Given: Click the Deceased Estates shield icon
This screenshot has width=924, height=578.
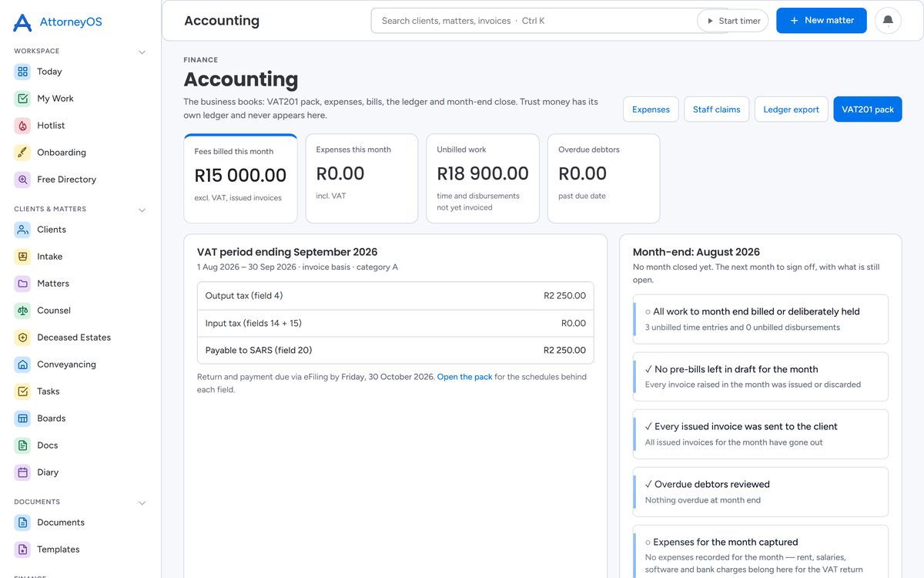Looking at the screenshot, I should [x=22, y=338].
